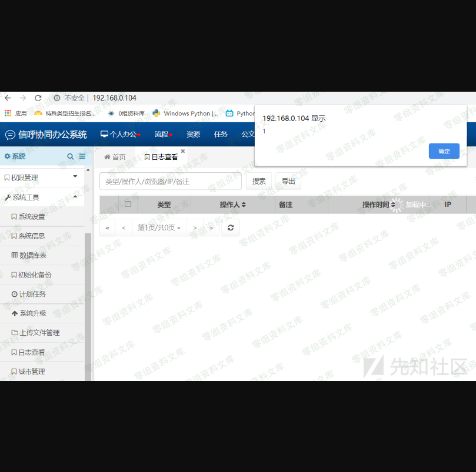The width and height of the screenshot is (476, 472).
Task: Reload the page with browser refresh icon
Action: pyautogui.click(x=38, y=98)
